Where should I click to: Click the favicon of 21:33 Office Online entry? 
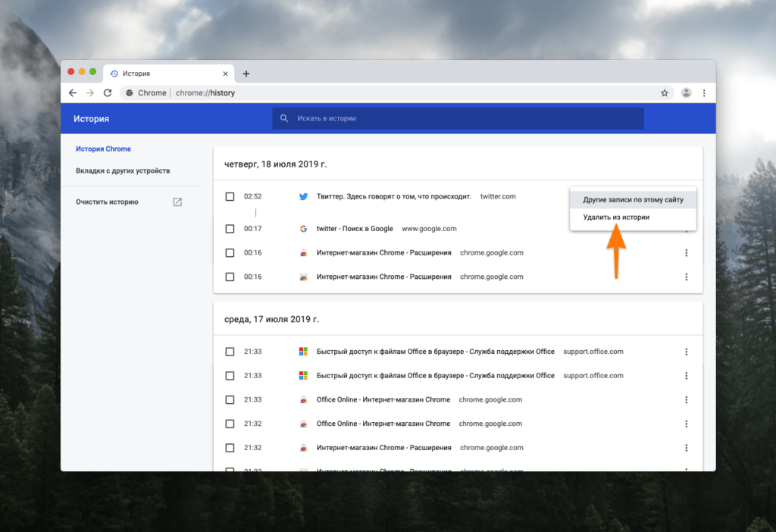pyautogui.click(x=303, y=400)
